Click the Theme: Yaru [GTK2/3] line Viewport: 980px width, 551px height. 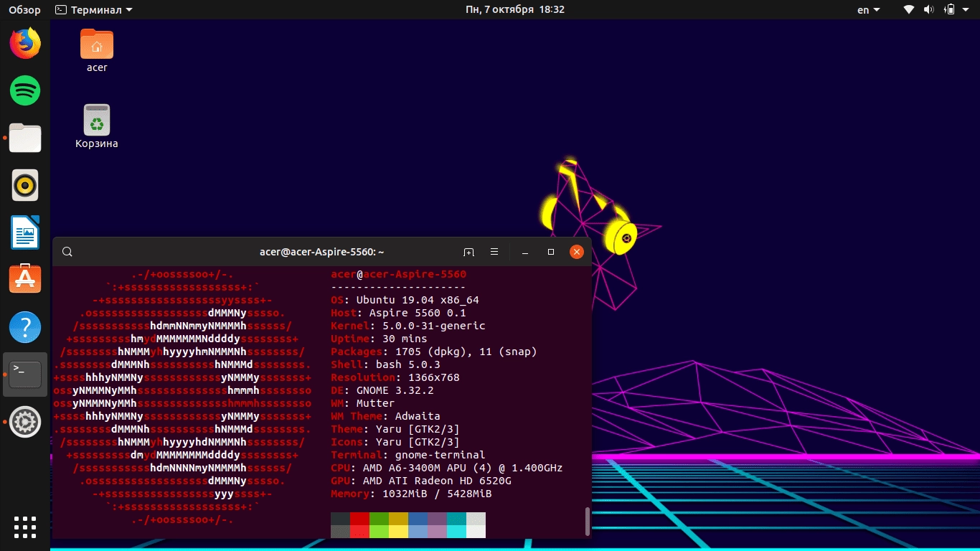coord(395,429)
